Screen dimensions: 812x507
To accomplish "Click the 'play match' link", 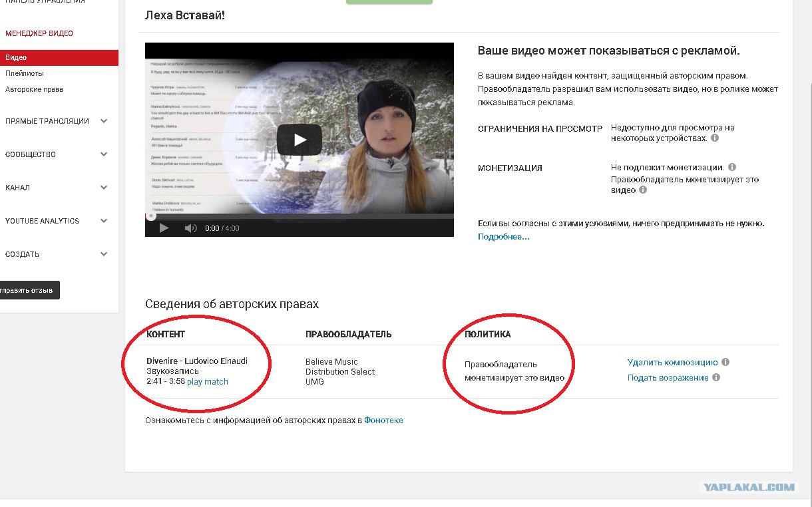I will (208, 382).
